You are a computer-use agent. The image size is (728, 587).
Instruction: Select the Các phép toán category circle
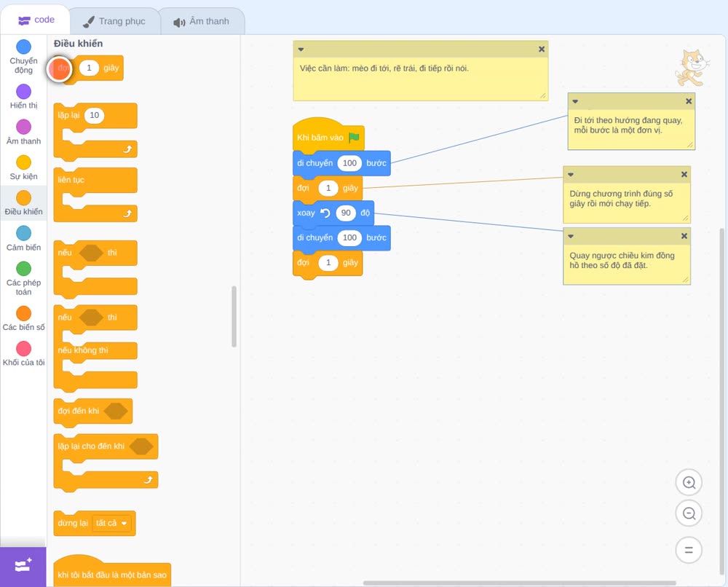point(24,269)
